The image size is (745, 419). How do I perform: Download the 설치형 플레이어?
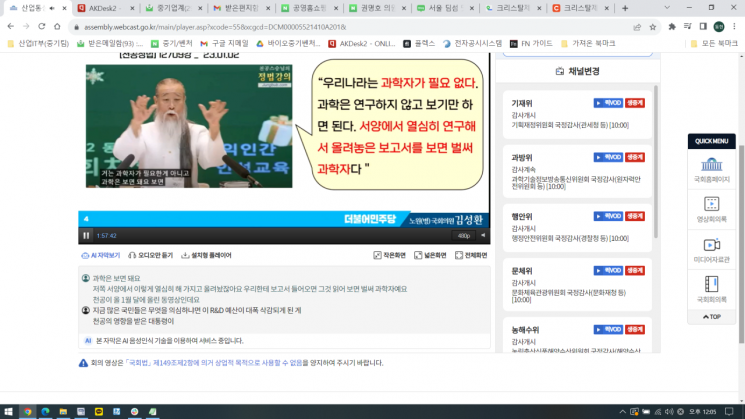click(206, 256)
